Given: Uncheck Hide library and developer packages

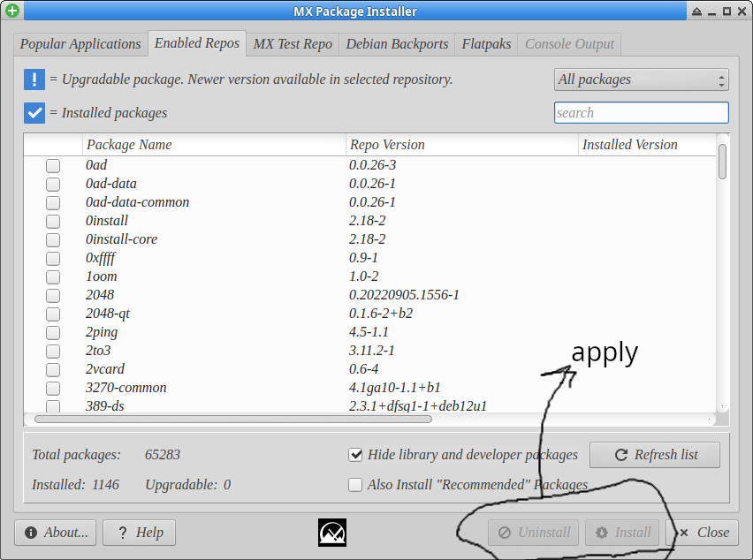Looking at the screenshot, I should (x=355, y=454).
